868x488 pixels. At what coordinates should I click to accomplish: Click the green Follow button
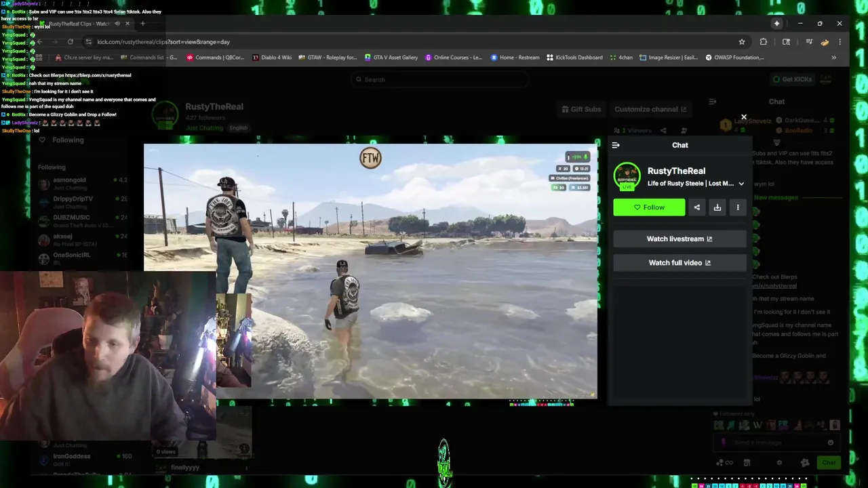649,207
